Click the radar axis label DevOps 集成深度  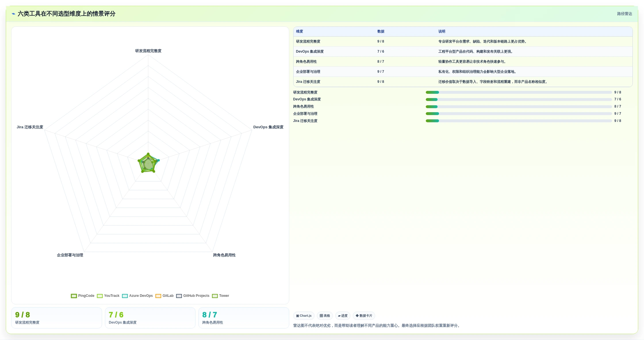[x=268, y=127]
